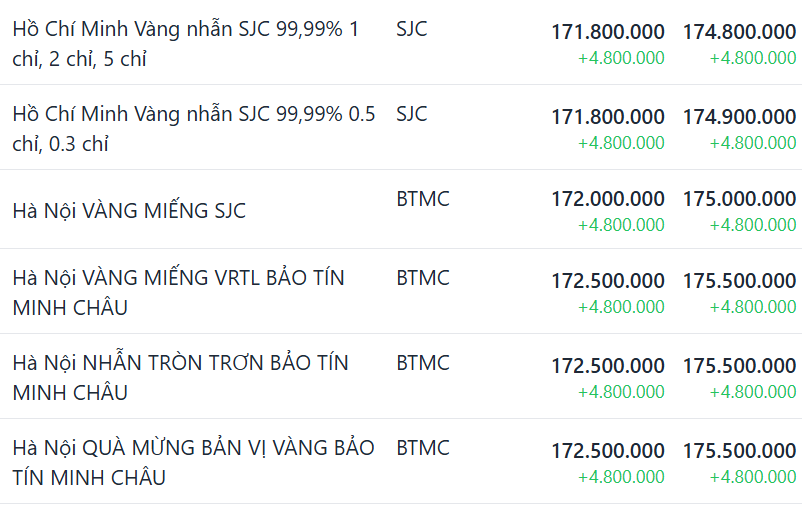Click 172.500.000 in the VRTL row

click(x=608, y=281)
